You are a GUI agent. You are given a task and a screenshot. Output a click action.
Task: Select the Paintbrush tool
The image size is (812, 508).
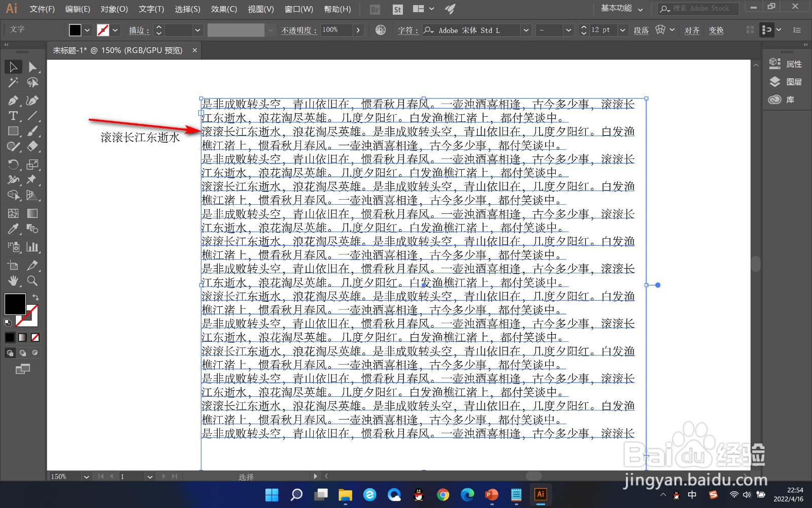click(x=32, y=131)
